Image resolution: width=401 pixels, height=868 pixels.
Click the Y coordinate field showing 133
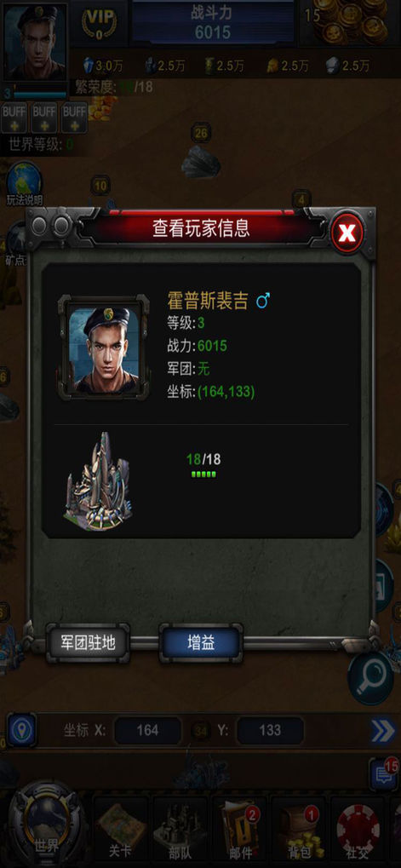pyautogui.click(x=271, y=731)
